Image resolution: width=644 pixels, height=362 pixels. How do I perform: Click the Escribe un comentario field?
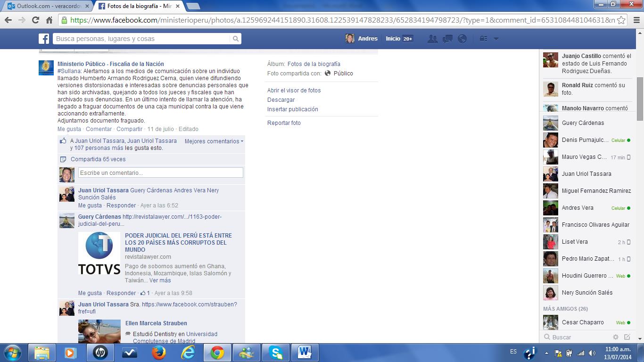(161, 173)
